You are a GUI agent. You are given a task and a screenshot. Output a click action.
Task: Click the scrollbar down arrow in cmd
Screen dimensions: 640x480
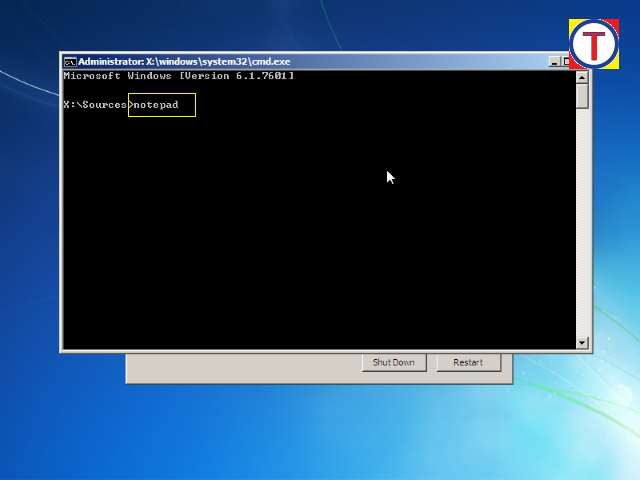[582, 342]
